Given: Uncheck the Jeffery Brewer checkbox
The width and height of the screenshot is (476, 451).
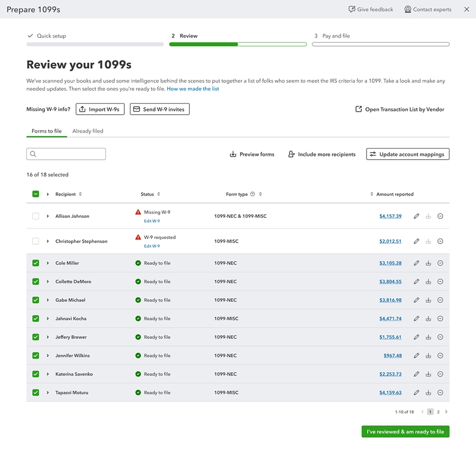Looking at the screenshot, I should click(35, 337).
